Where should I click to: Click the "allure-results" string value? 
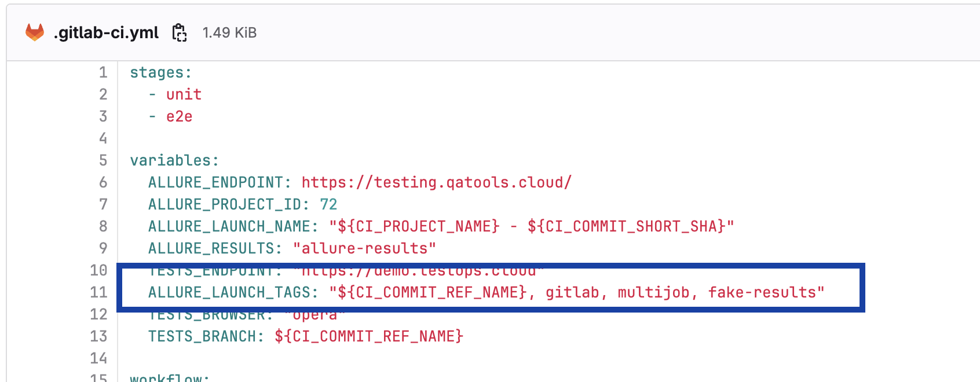(x=364, y=248)
